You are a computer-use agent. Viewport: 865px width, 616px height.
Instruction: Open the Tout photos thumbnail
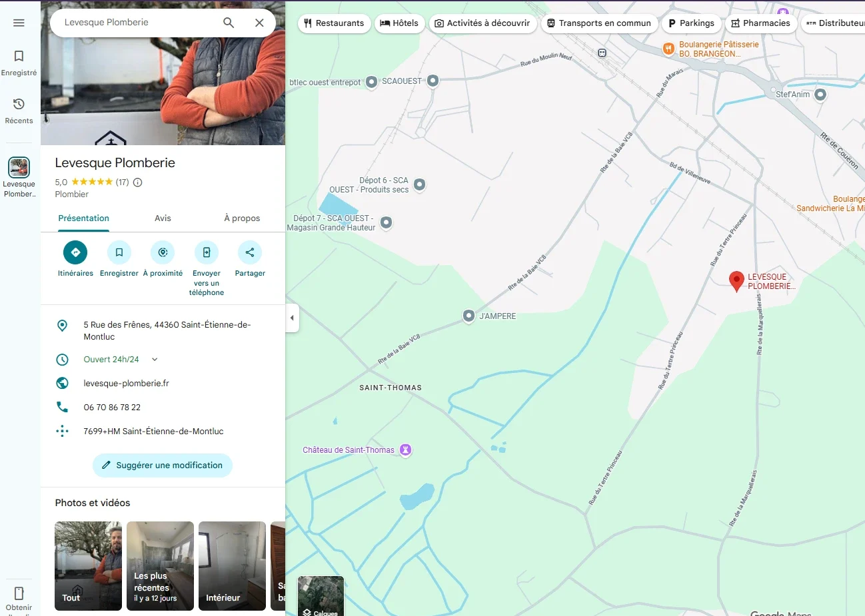[x=88, y=566]
